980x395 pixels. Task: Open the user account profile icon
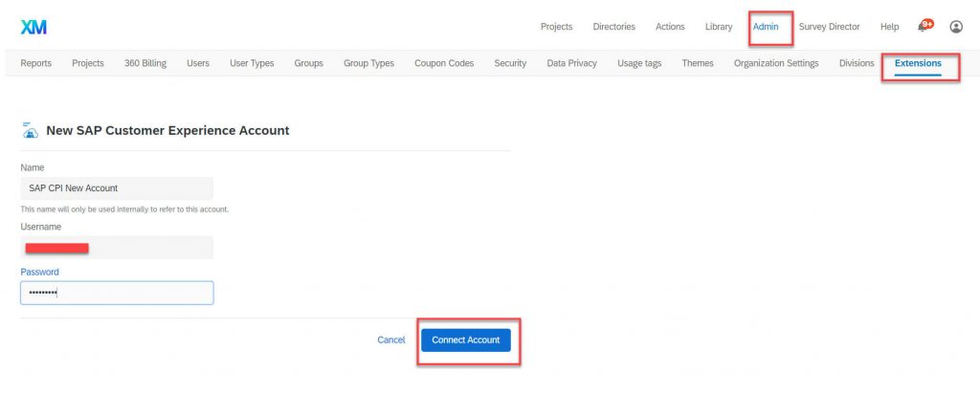(x=956, y=27)
